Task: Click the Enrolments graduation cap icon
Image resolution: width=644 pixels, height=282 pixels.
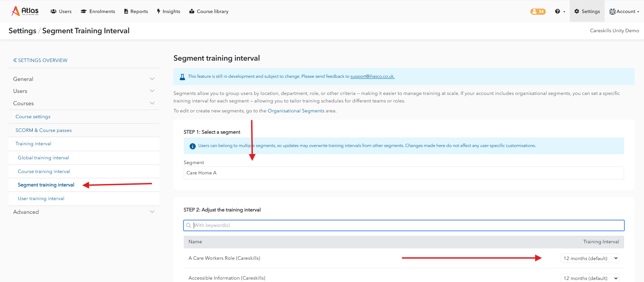Action: tap(83, 11)
